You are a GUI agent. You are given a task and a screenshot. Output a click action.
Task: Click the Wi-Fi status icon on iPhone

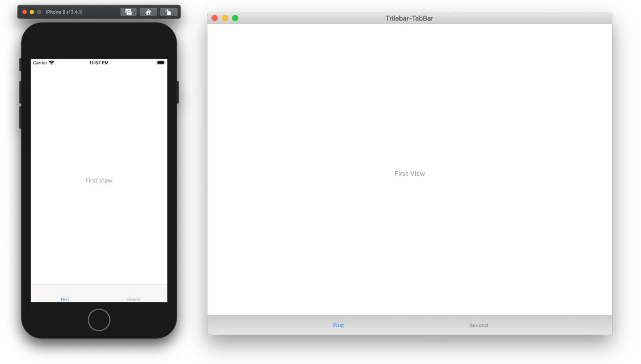51,63
